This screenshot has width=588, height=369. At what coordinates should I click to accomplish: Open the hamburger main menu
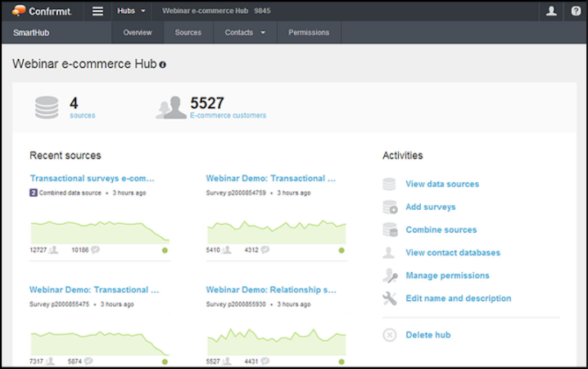97,11
